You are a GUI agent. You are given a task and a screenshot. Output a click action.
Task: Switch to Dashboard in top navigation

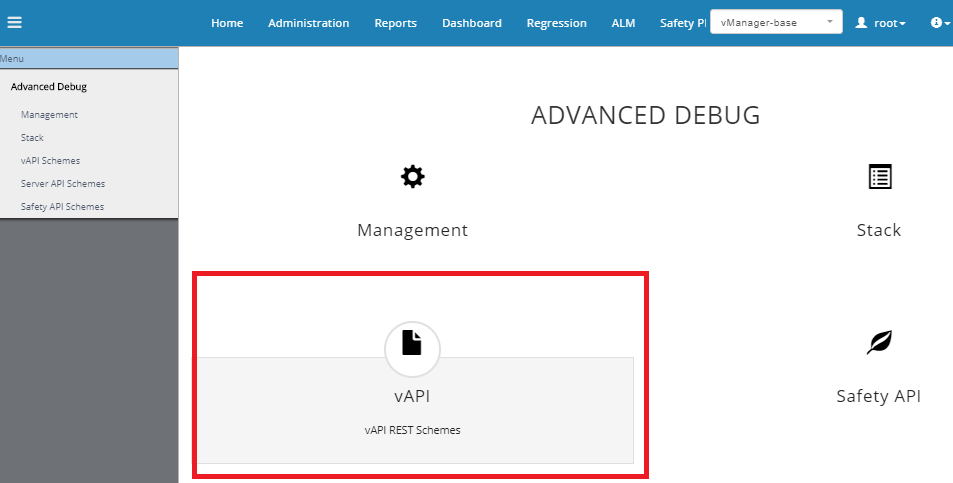471,23
